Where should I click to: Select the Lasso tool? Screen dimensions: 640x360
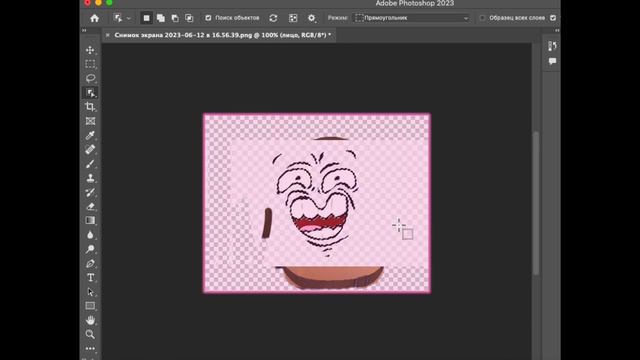coord(90,78)
